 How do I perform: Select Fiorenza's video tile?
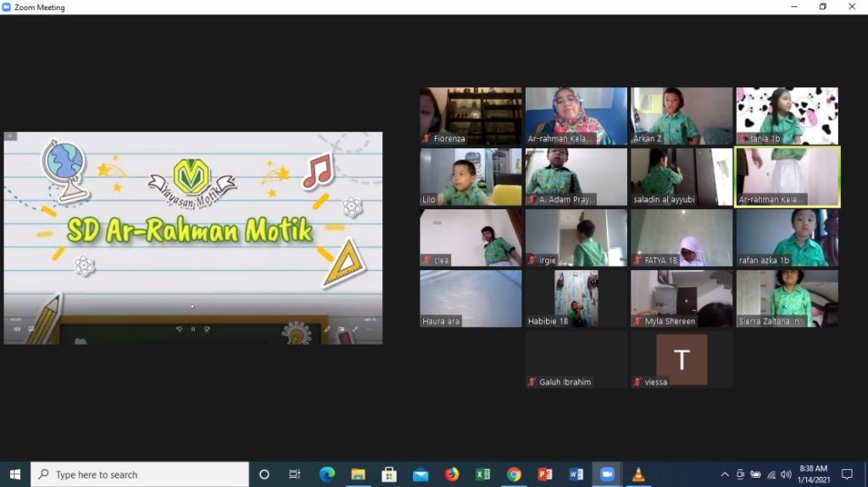tap(471, 116)
